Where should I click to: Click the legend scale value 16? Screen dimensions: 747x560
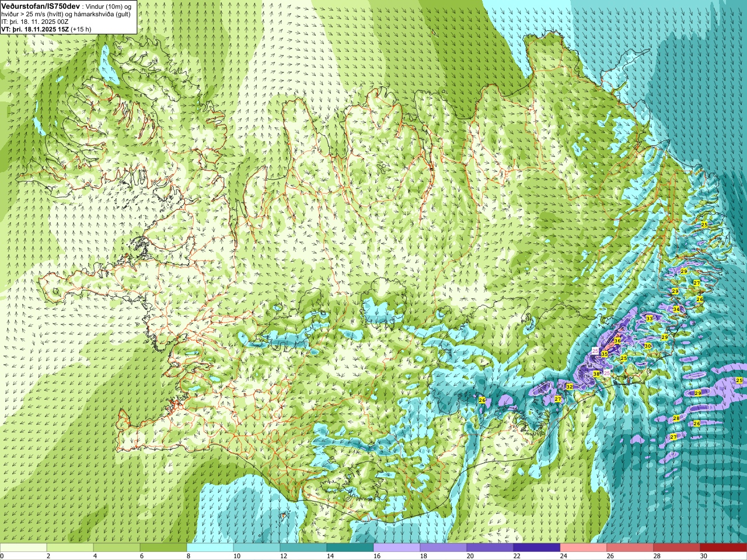(x=377, y=556)
